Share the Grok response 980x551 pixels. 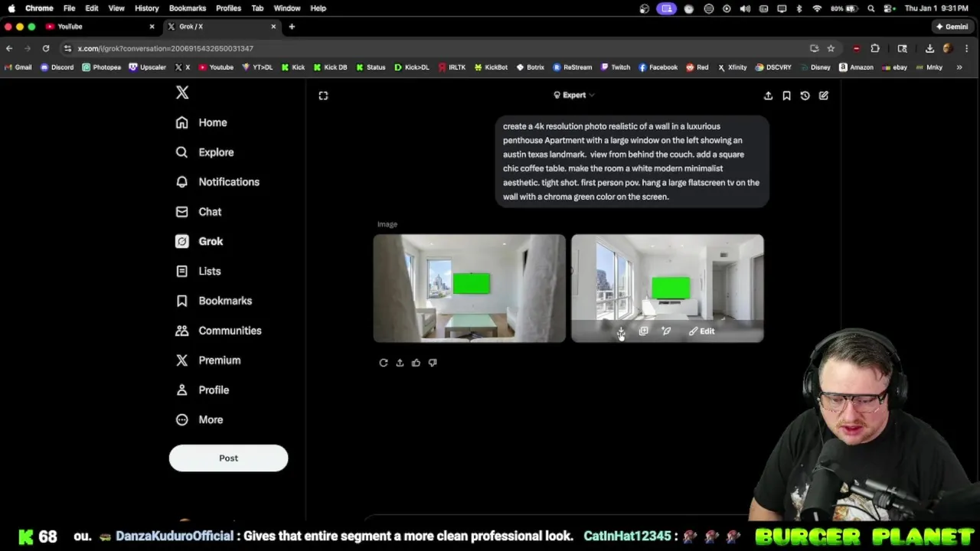[400, 363]
